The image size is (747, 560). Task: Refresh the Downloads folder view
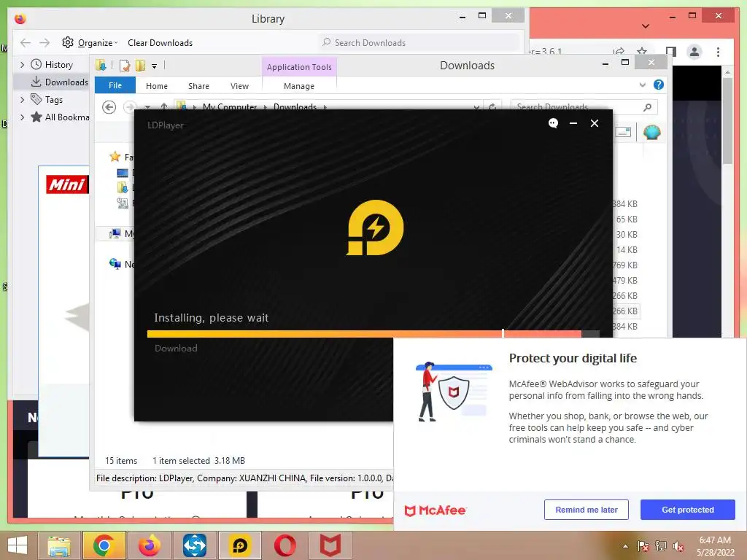click(x=492, y=106)
